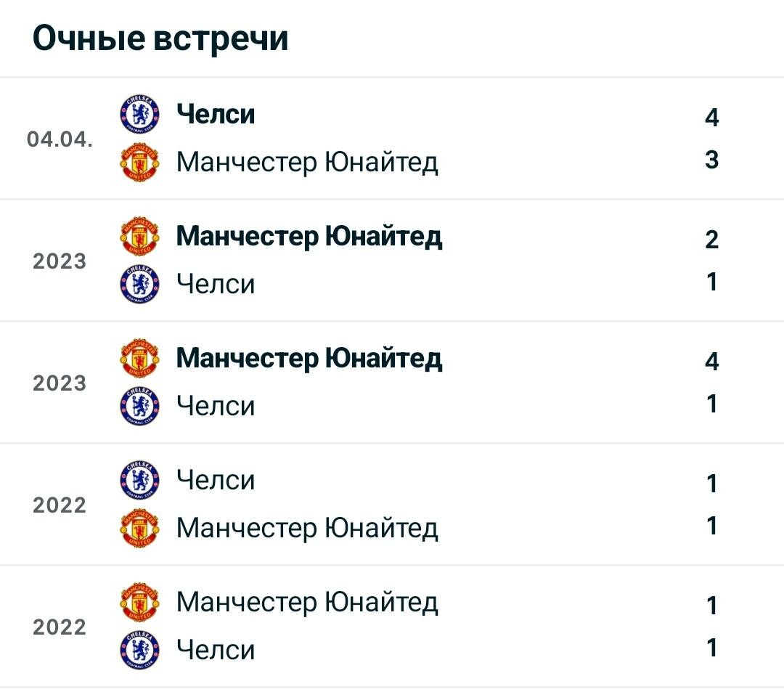Click Manchester United logo in 04.04 match
The width and height of the screenshot is (784, 692).
coord(140,162)
